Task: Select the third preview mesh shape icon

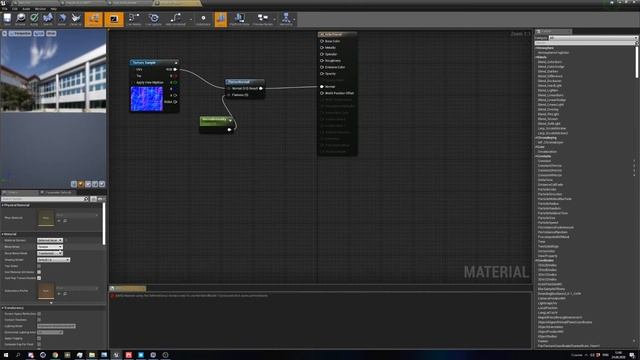Action: tap(88, 184)
